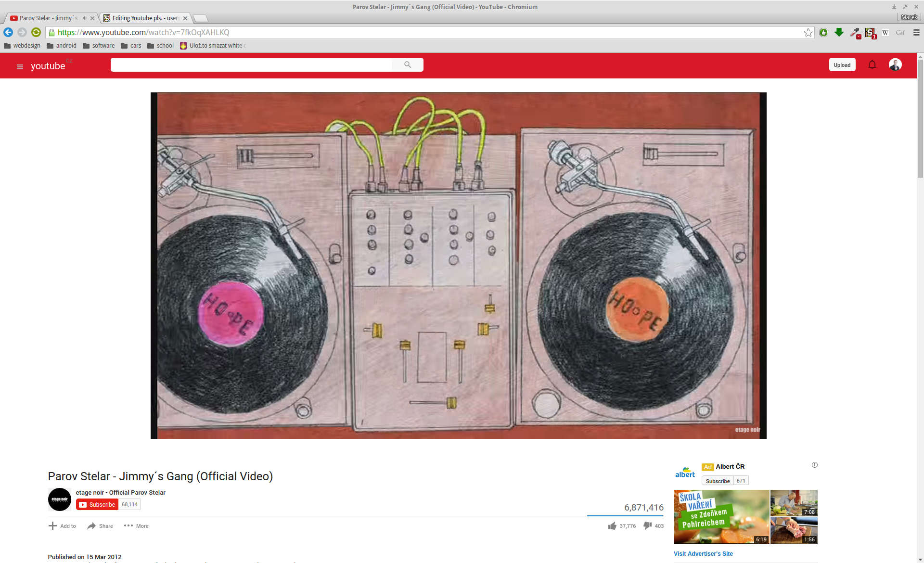Focus the YouTube search field
The height and width of the screenshot is (563, 924).
click(x=251, y=64)
